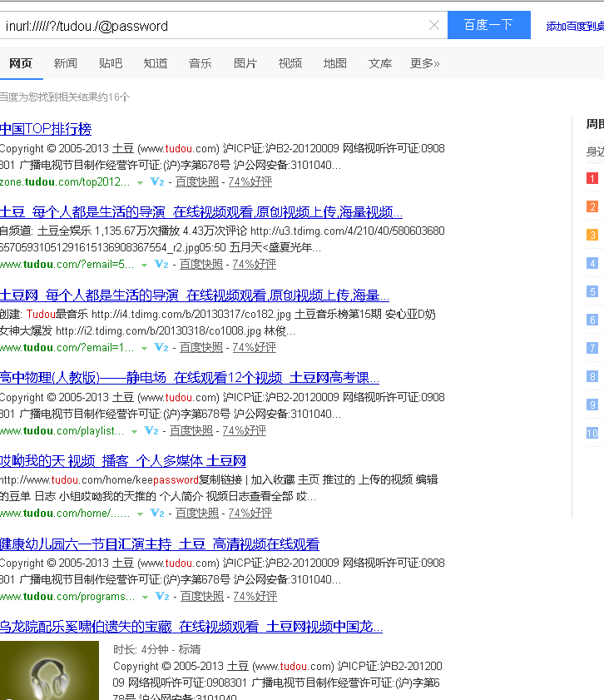This screenshot has height=700, width=604.
Task: Expand the dropdown arrow after www.tudou.com/home/
Action: [x=140, y=514]
